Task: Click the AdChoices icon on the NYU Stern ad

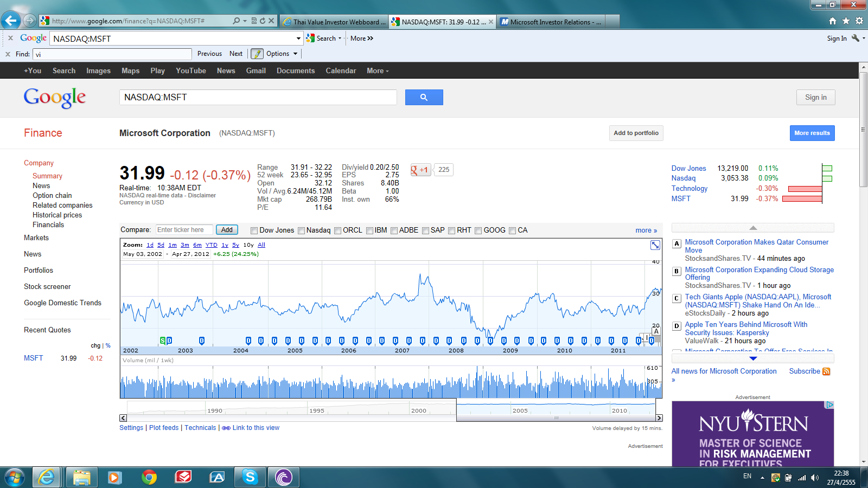Action: pyautogui.click(x=829, y=405)
